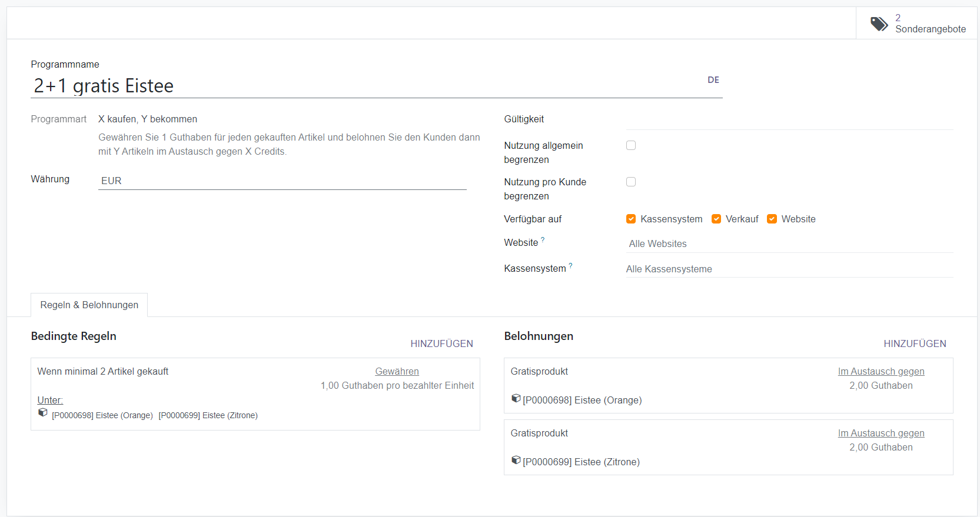Open help tooltip next to Website label
The image size is (980, 517).
pyautogui.click(x=543, y=240)
